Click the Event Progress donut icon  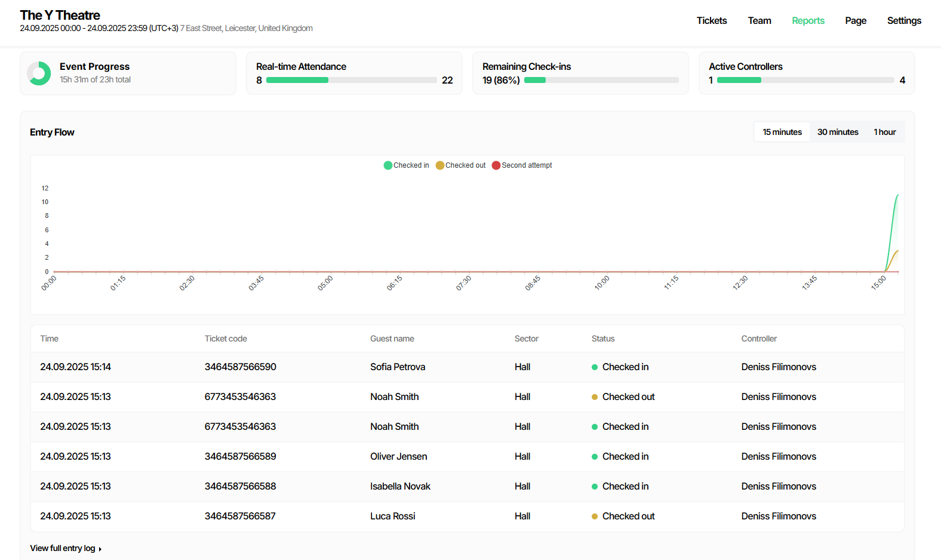pyautogui.click(x=39, y=73)
